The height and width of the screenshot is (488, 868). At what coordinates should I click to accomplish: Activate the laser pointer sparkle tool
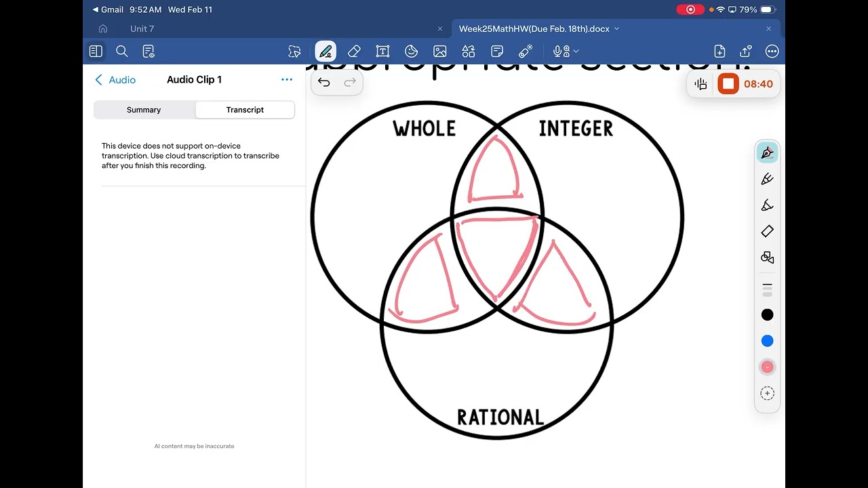coord(526,52)
